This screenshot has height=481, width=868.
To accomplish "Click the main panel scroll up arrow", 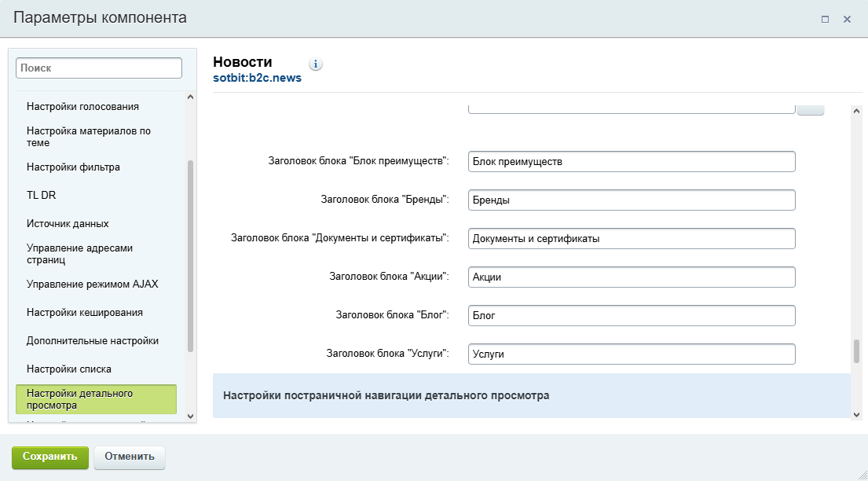I will click(x=856, y=111).
